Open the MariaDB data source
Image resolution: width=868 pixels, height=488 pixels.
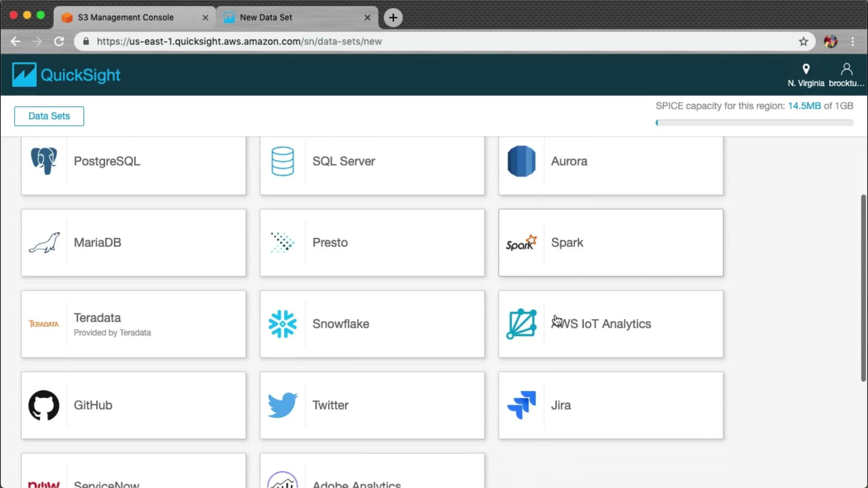tap(133, 243)
